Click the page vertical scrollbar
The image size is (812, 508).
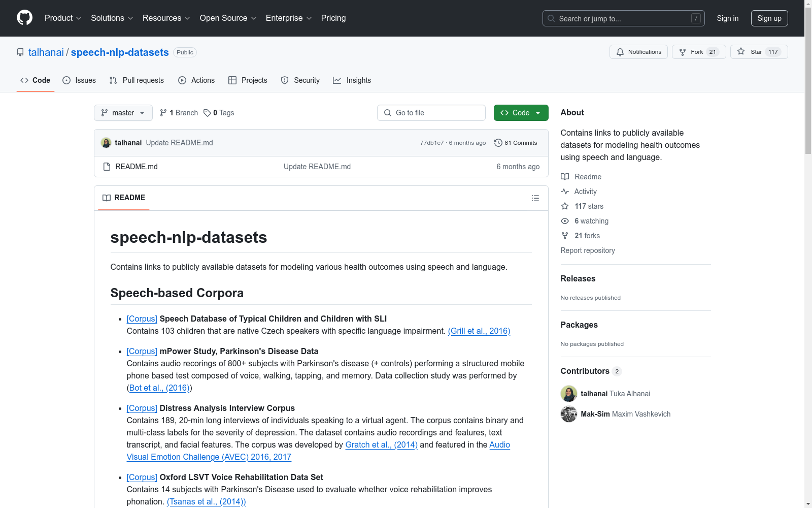808,81
